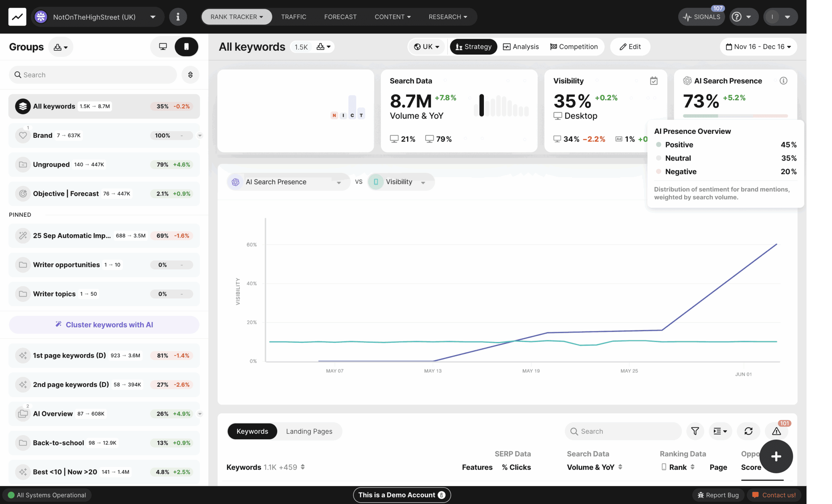Image resolution: width=832 pixels, height=504 pixels.
Task: Open the Visibility card calendar icon
Action: click(653, 81)
